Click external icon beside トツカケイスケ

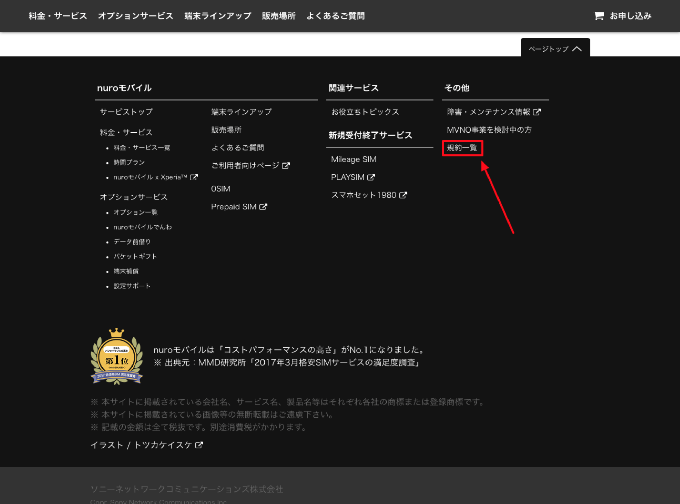[x=199, y=445]
